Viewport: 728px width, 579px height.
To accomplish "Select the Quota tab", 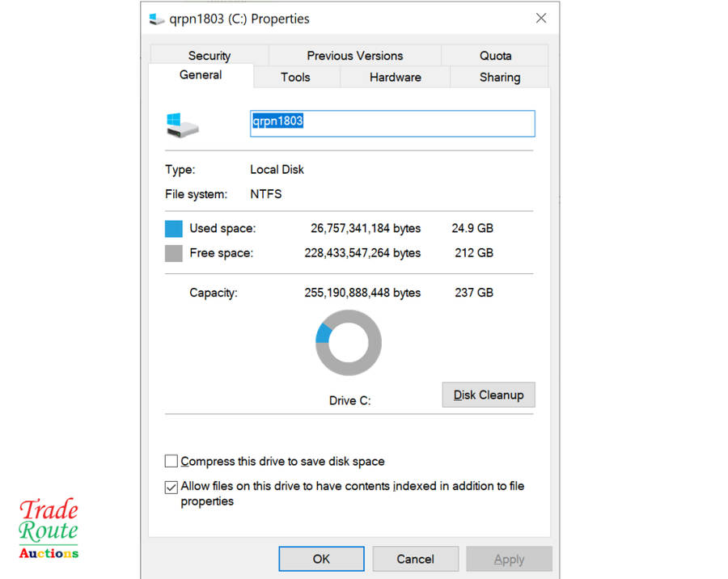I will 495,56.
